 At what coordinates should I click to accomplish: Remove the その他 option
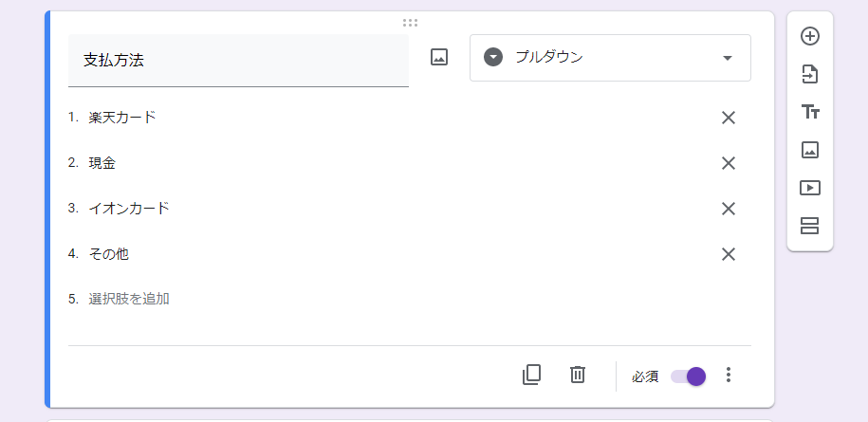click(729, 254)
